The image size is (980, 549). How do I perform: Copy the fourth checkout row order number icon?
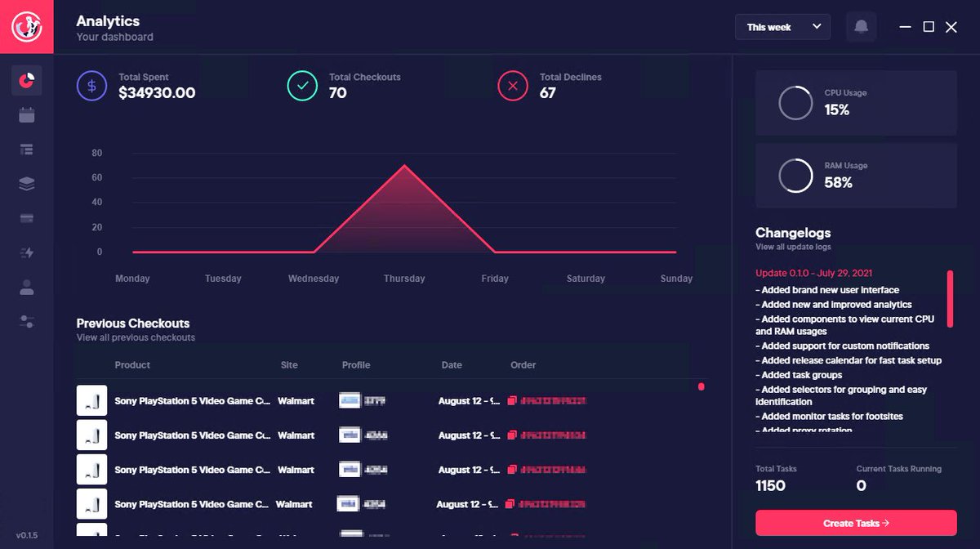[x=510, y=504]
